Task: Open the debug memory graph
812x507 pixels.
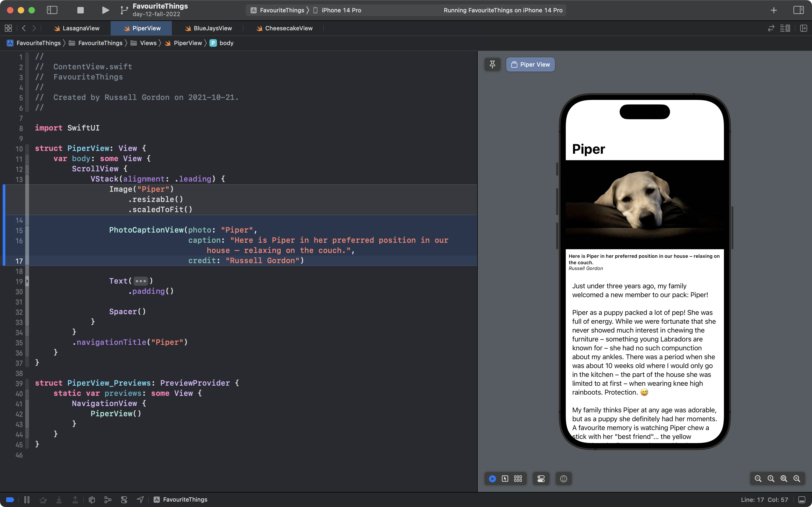Action: (x=108, y=500)
